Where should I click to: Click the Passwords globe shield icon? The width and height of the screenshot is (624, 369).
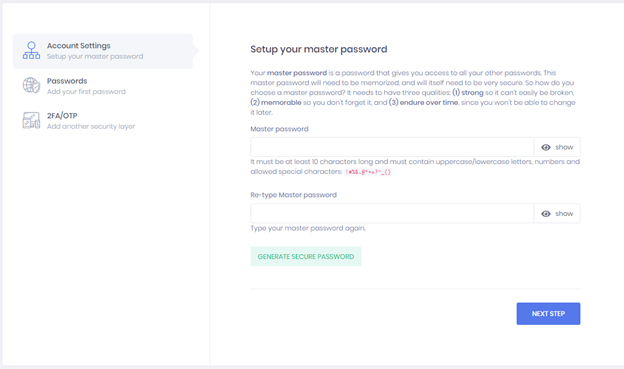click(x=31, y=85)
